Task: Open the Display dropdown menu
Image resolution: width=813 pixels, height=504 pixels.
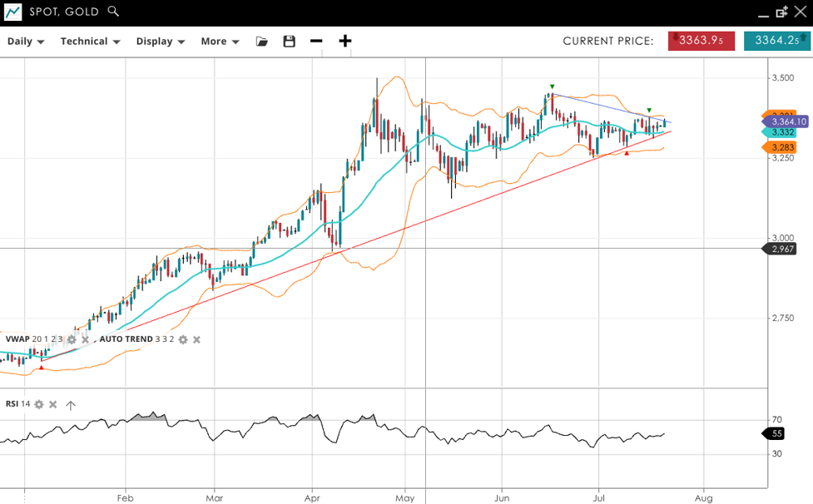Action: pos(160,42)
